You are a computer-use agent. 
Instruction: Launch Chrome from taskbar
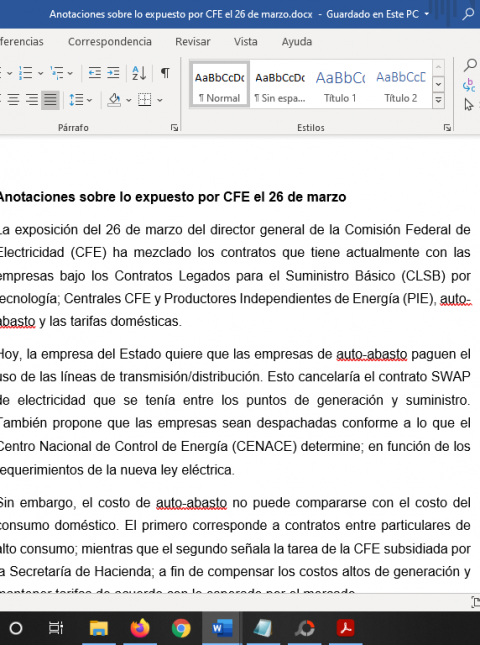pos(181,628)
